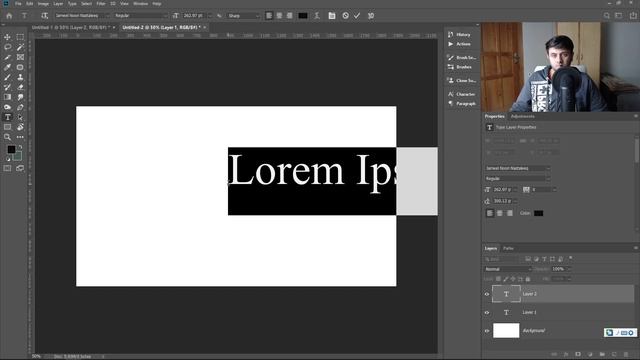Click text color swatch in options bar

tap(303, 16)
